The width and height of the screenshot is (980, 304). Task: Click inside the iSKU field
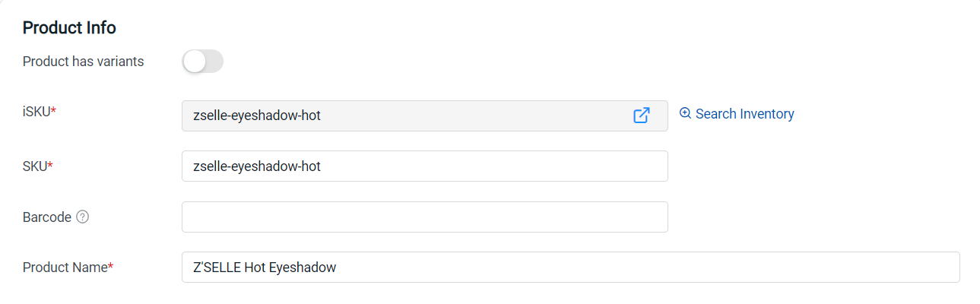(x=403, y=116)
